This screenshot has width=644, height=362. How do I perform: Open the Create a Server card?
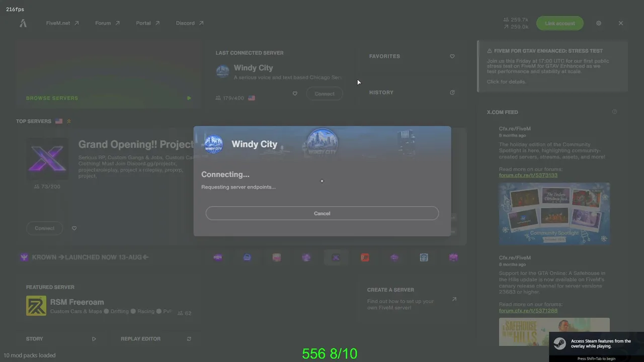pos(412,299)
